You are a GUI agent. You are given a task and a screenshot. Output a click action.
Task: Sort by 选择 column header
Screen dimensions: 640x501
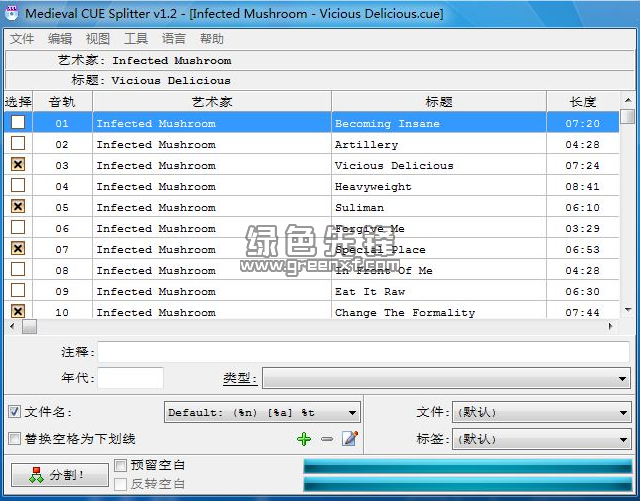click(x=18, y=101)
